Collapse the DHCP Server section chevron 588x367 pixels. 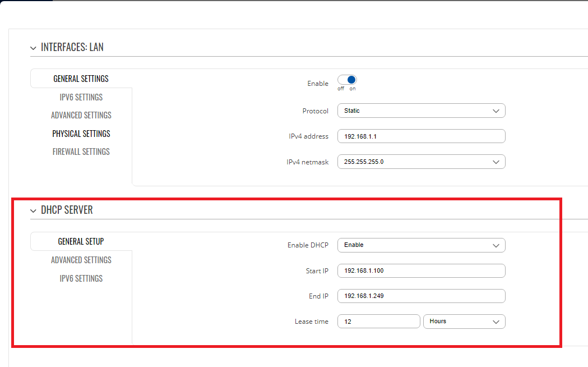point(33,211)
